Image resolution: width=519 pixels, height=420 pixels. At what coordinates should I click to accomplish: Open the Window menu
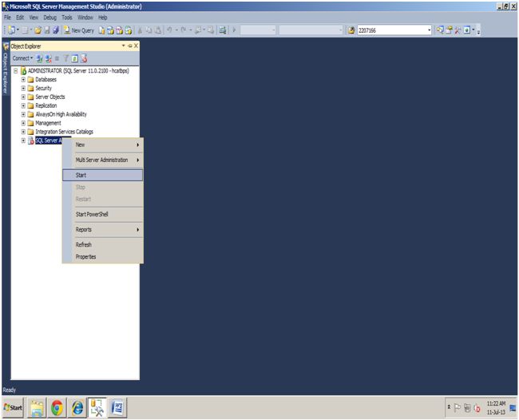point(85,18)
